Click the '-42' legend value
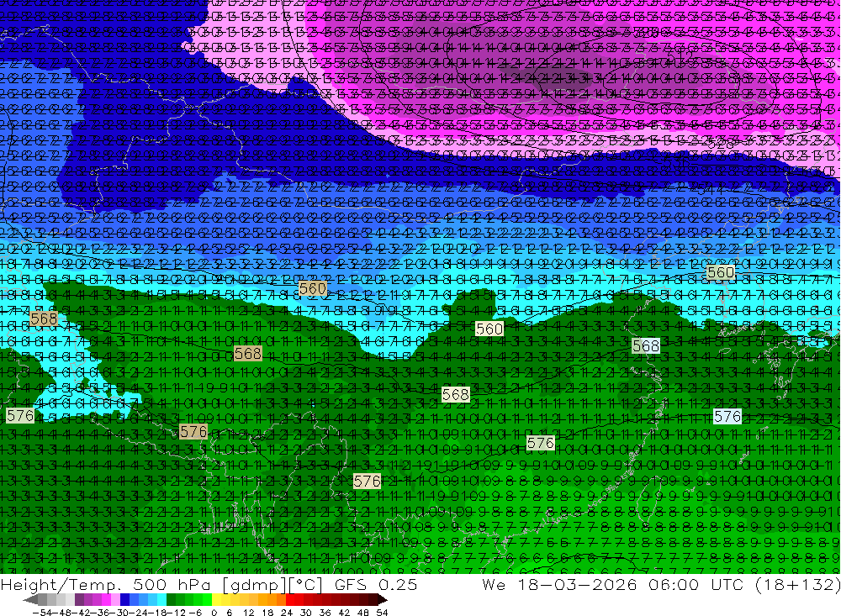The width and height of the screenshot is (841, 616). click(x=82, y=613)
